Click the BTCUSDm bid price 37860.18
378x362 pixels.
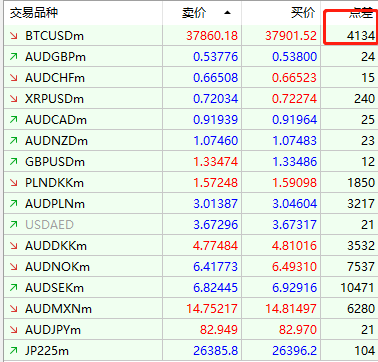(212, 36)
